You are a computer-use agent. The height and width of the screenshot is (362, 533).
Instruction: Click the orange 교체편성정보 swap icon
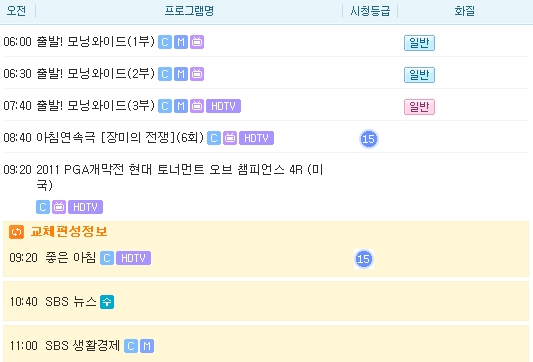(16, 232)
